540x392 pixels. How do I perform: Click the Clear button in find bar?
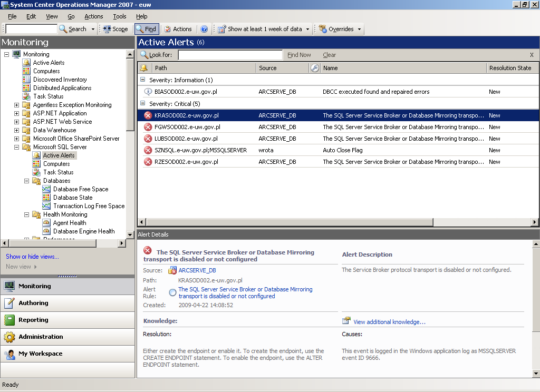click(x=329, y=55)
